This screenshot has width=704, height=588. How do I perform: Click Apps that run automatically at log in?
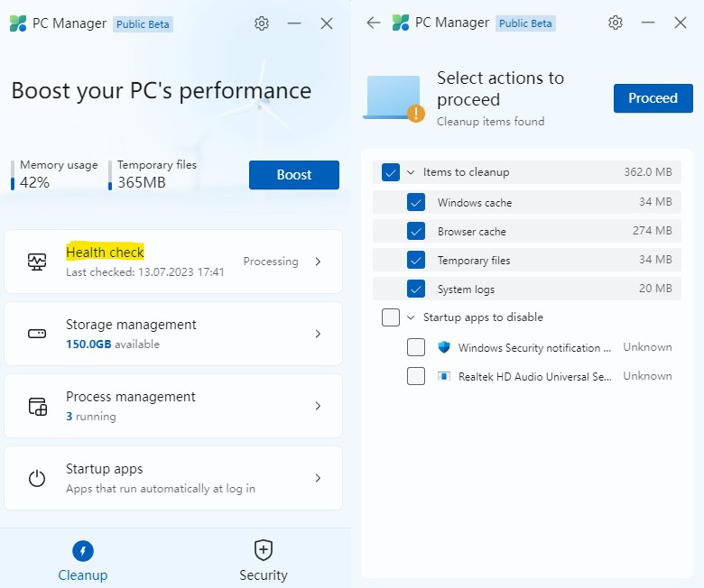[161, 489]
